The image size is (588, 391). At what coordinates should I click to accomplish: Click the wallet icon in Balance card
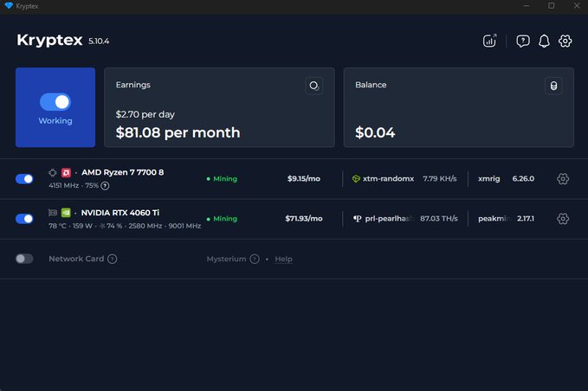[x=553, y=86]
